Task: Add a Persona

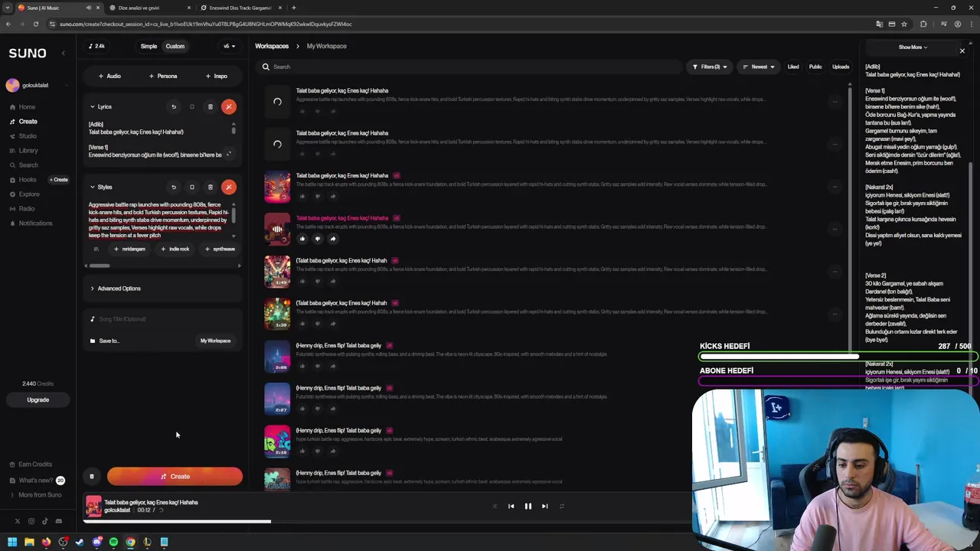Action: (163, 76)
